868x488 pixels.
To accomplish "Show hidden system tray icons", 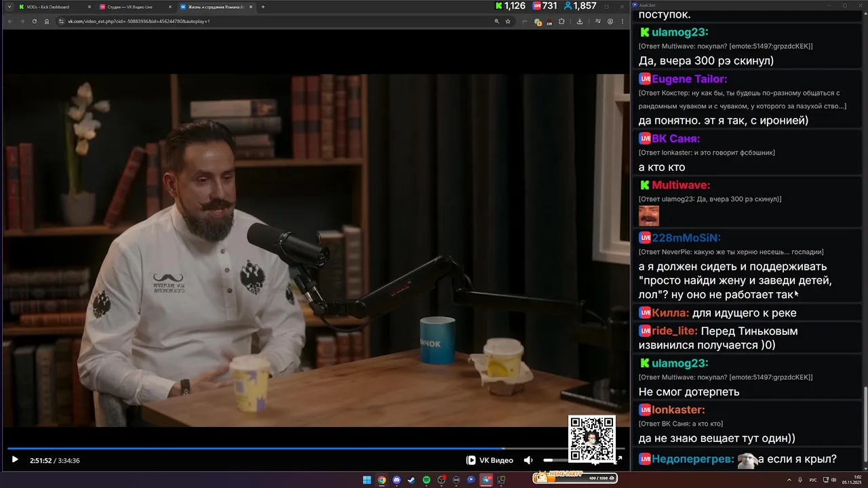I will 789,480.
